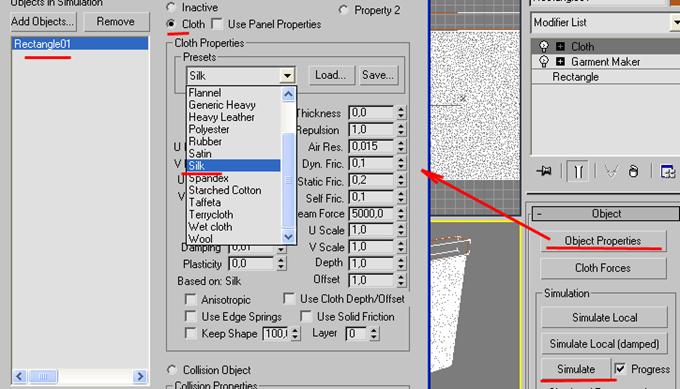Collapse the Object rollout minus icon
The image size is (680, 389).
click(x=539, y=214)
